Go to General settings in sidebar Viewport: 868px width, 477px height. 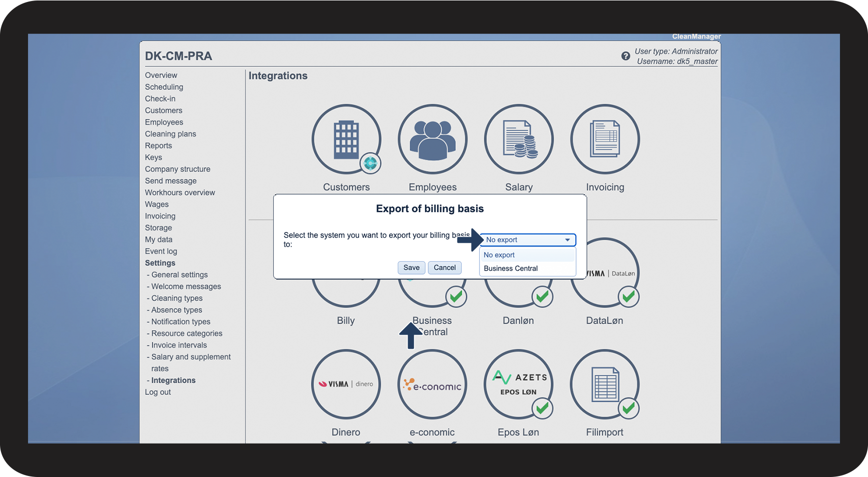pyautogui.click(x=179, y=275)
